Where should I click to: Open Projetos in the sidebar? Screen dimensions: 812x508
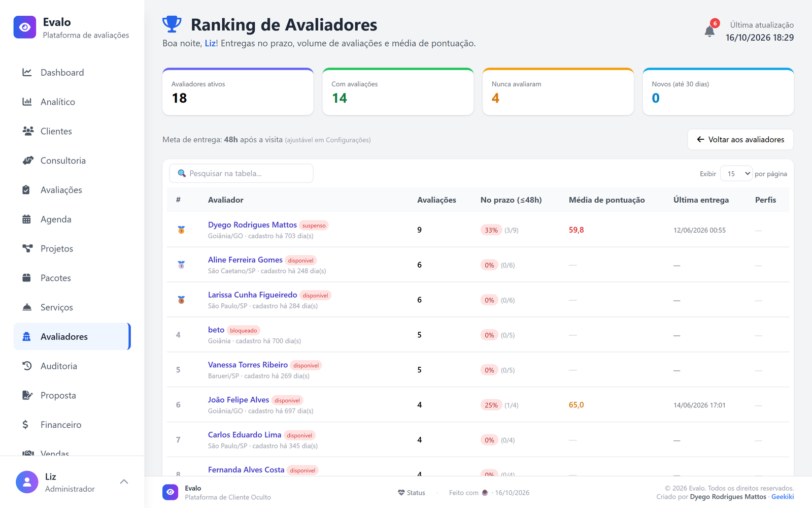pos(72,248)
